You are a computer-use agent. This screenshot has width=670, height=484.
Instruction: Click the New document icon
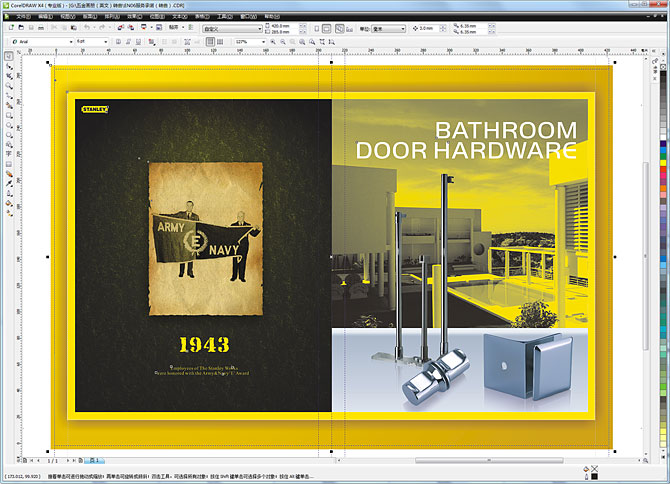point(9,28)
